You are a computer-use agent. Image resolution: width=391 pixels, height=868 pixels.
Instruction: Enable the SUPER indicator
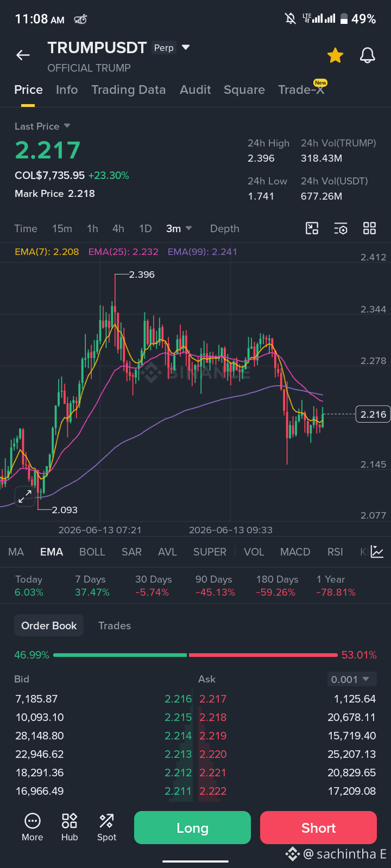pos(210,552)
